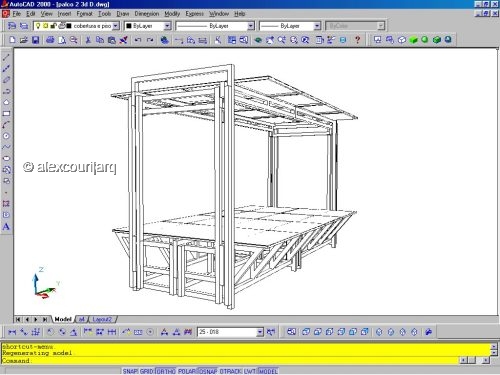Open the Draw menu

pos(123,14)
